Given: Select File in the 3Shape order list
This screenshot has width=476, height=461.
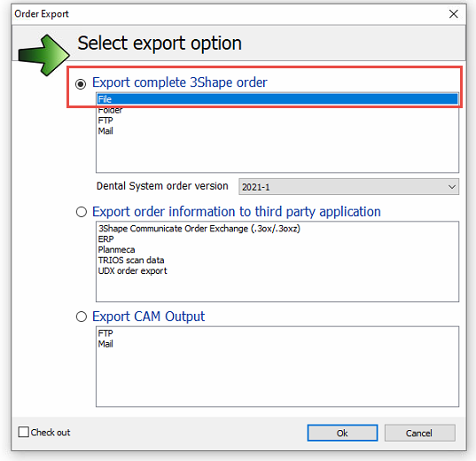Looking at the screenshot, I should [x=277, y=99].
